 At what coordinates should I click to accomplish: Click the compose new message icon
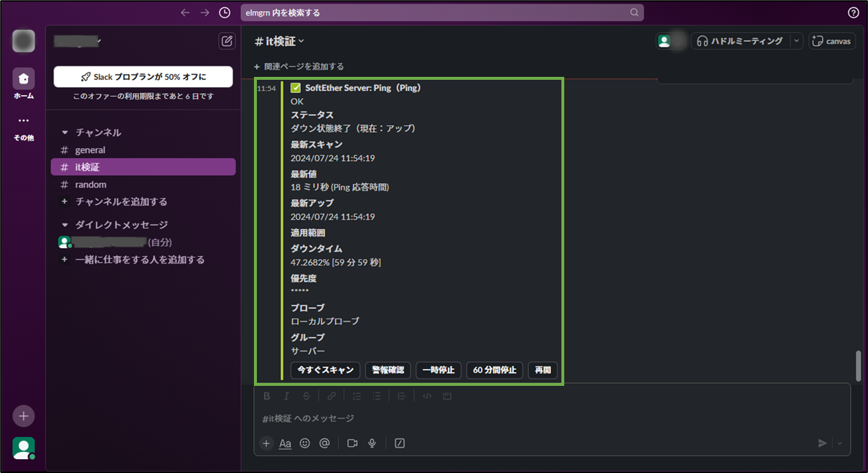(x=227, y=41)
